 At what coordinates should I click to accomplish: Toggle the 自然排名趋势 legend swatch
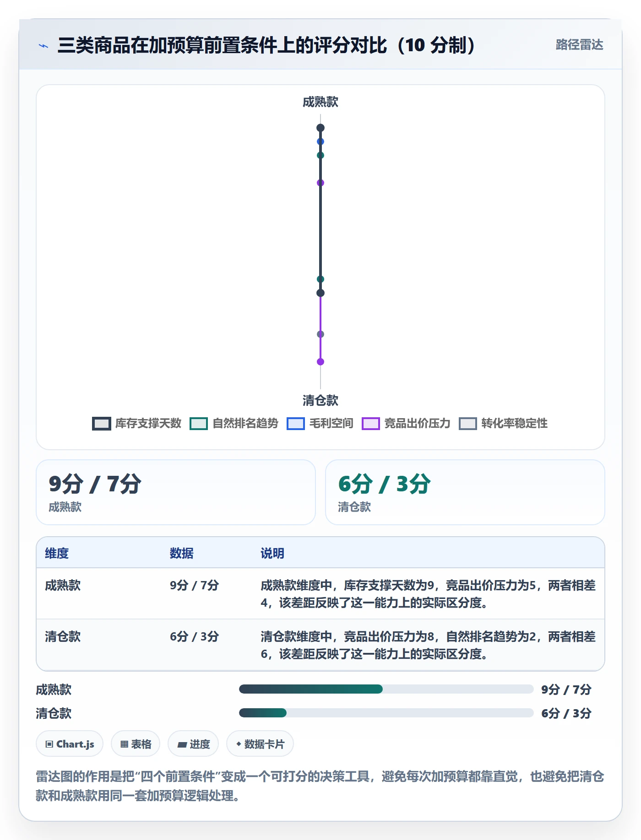click(x=199, y=424)
